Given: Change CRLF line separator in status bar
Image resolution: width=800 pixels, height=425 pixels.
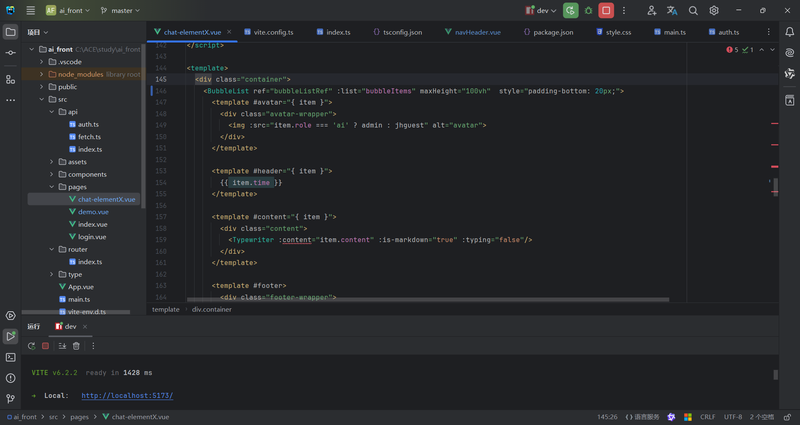Looking at the screenshot, I should [707, 417].
